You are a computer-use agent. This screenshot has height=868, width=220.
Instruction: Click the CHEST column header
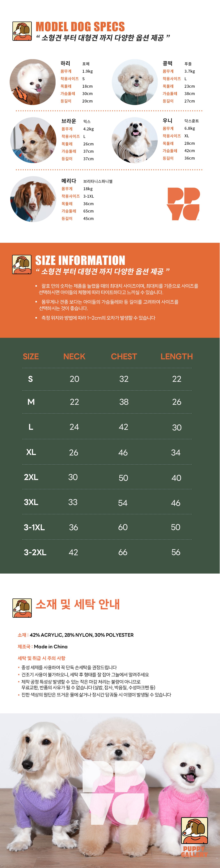point(124,356)
